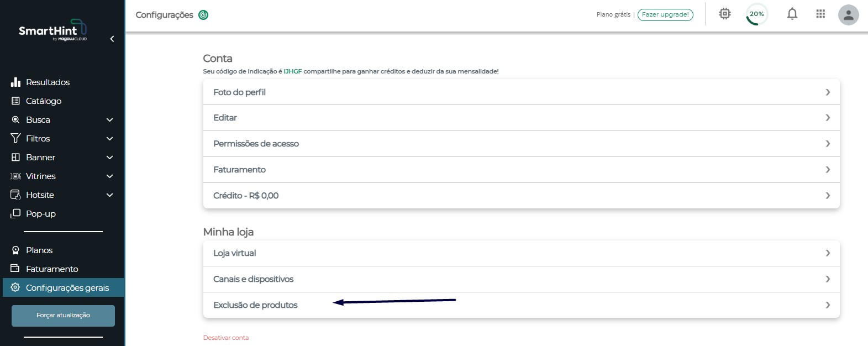Image resolution: width=868 pixels, height=346 pixels.
Task: Select Configurações gerais in the sidebar
Action: (63, 287)
